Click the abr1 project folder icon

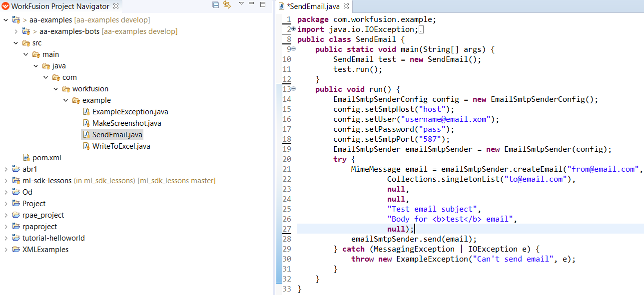tap(16, 169)
